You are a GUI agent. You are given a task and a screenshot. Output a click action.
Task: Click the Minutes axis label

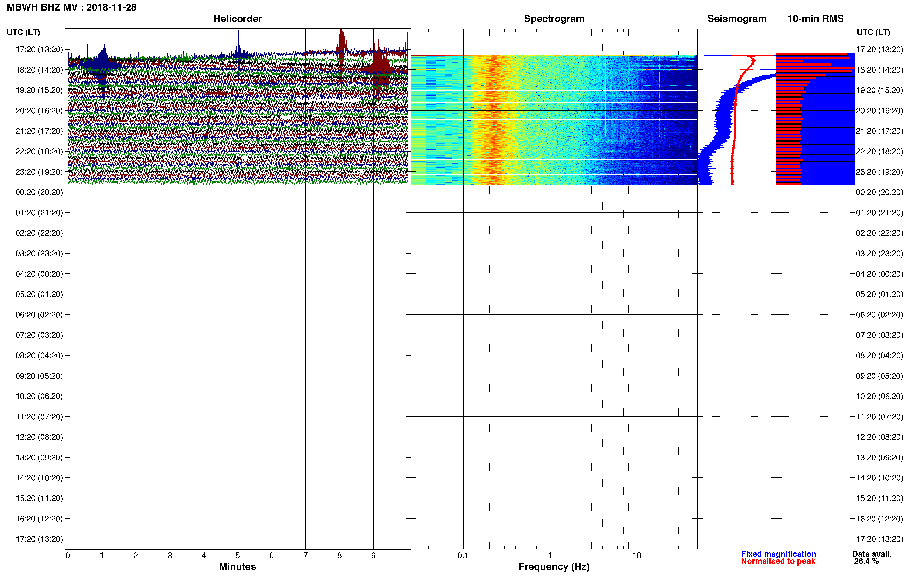tap(238, 566)
